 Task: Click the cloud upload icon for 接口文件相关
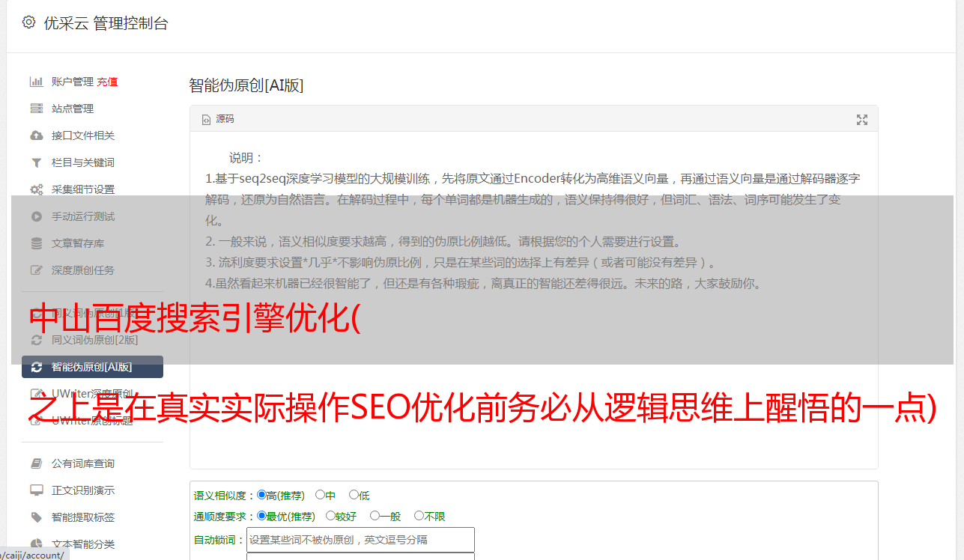(36, 136)
